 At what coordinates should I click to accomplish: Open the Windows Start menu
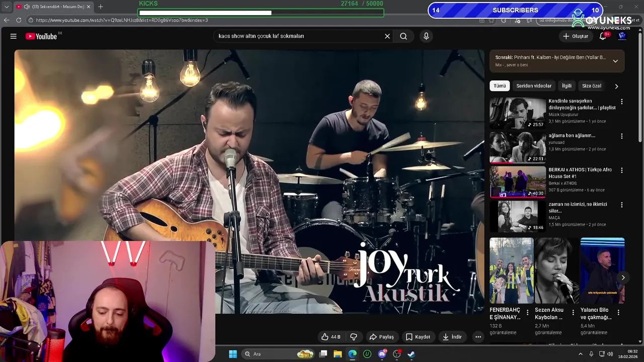click(233, 354)
